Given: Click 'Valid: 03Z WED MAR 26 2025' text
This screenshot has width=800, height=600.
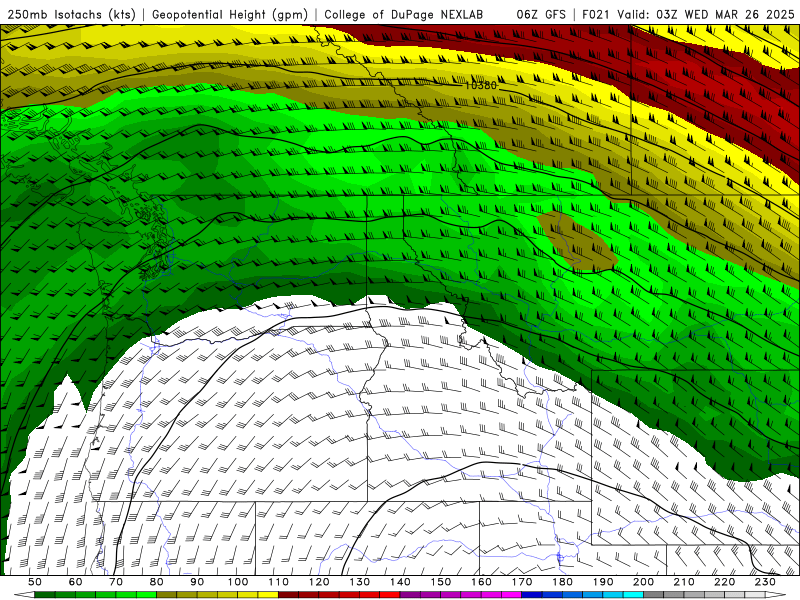Looking at the screenshot, I should (x=706, y=14).
